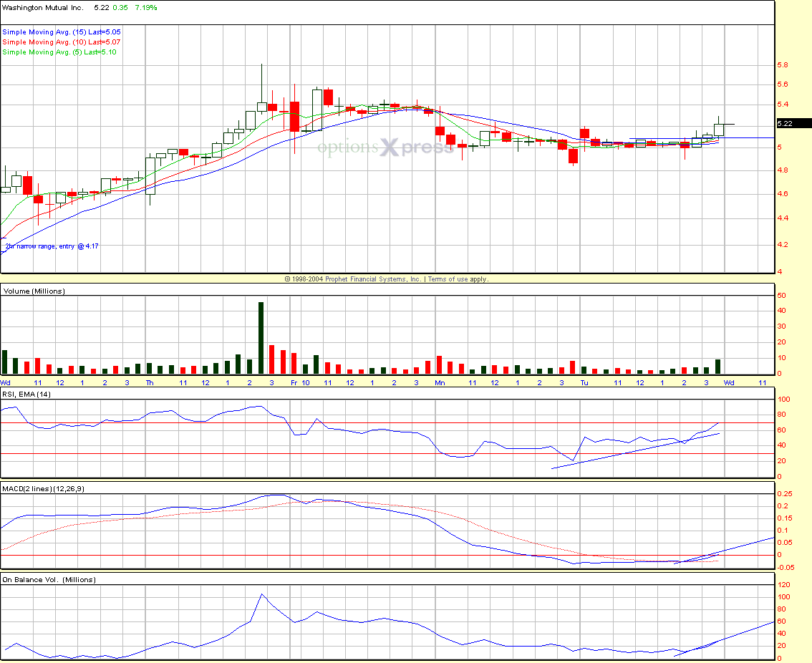Click the Washington Mutual Inc. title text
The width and height of the screenshot is (812, 663).
[x=42, y=8]
